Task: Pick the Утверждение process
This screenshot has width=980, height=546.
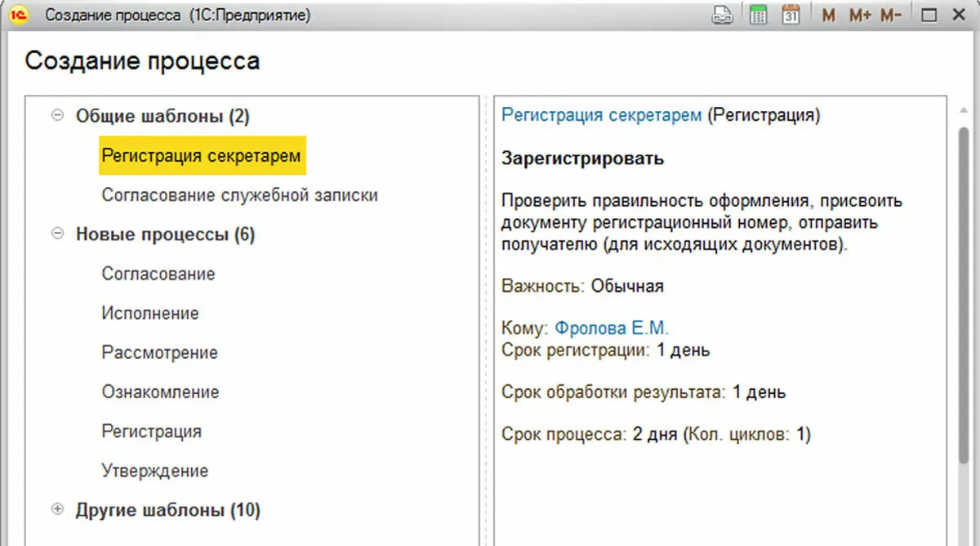Action: 154,471
